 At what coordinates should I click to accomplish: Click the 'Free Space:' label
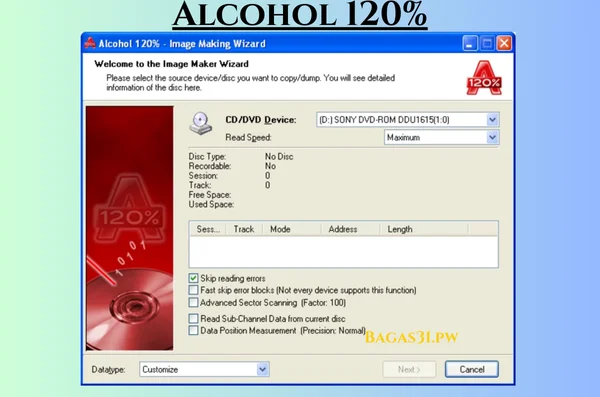[210, 195]
